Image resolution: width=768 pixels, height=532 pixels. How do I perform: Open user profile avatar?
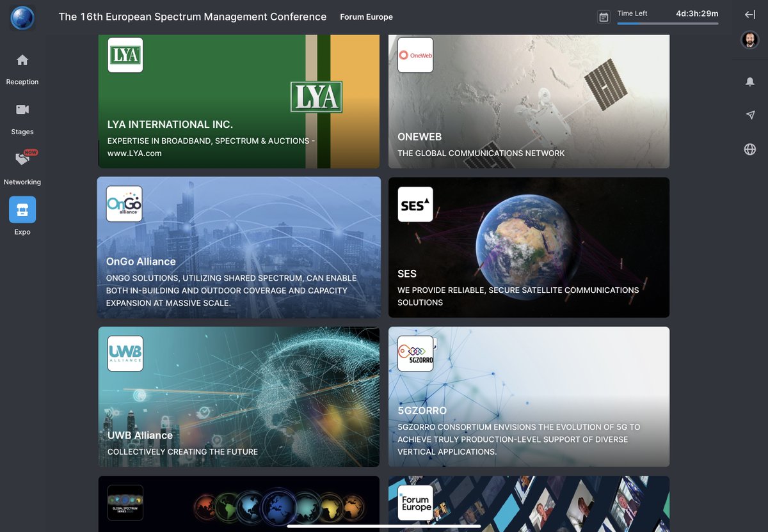[x=750, y=40]
